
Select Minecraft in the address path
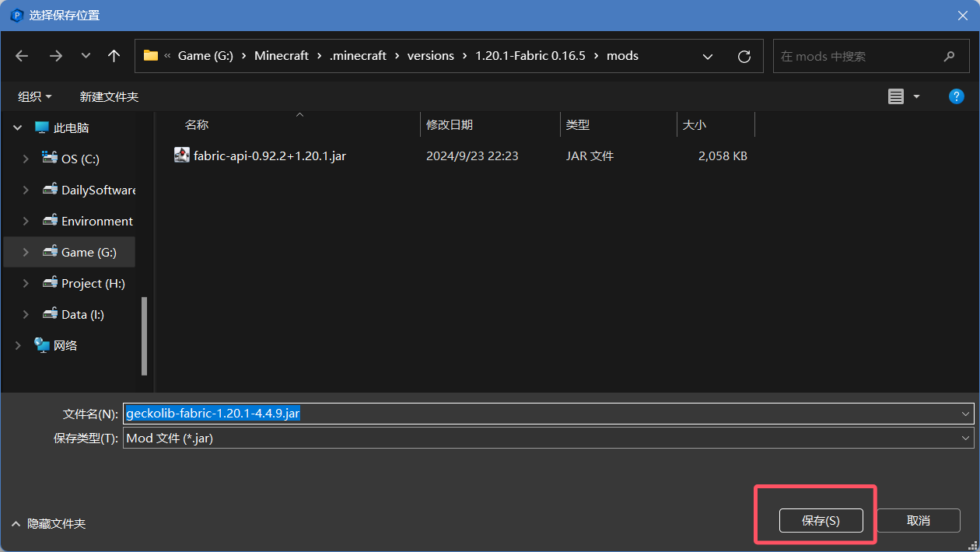(x=282, y=56)
